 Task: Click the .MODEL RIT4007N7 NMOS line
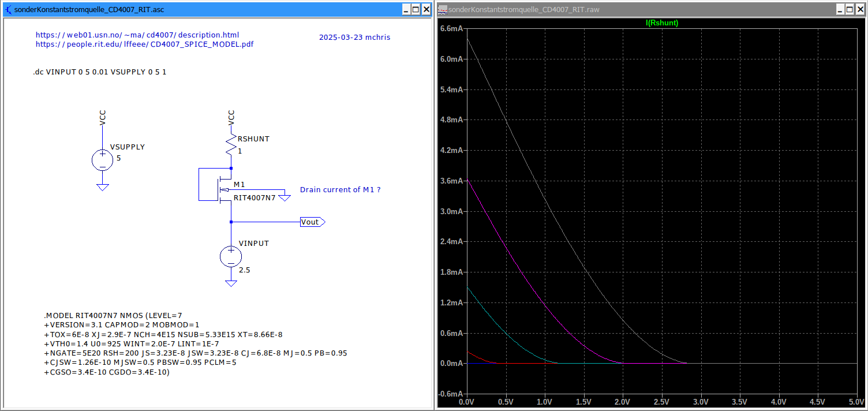[x=113, y=316]
